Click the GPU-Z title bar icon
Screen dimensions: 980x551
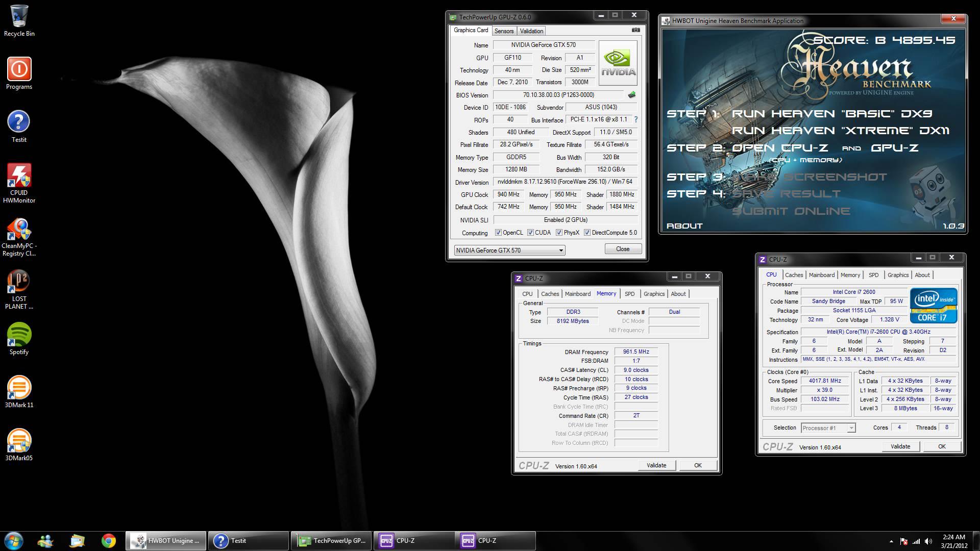453,17
